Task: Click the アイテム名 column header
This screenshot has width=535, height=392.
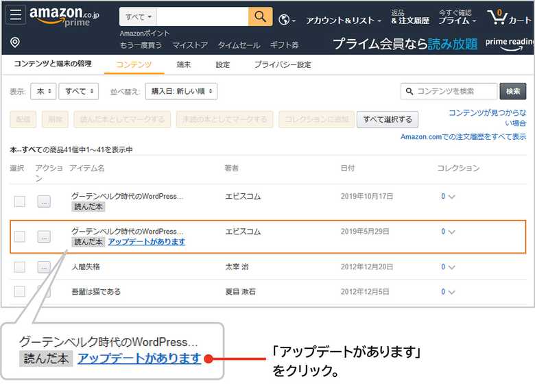Action: (86, 168)
